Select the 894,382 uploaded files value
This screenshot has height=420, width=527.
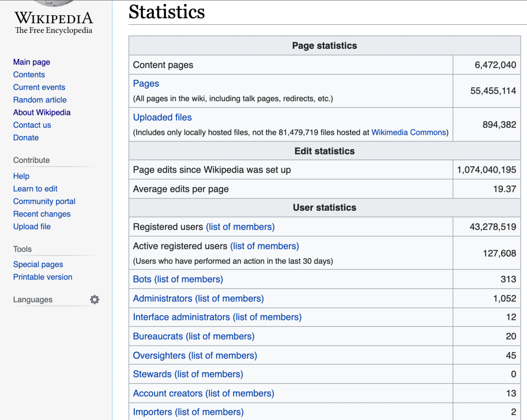click(x=499, y=125)
